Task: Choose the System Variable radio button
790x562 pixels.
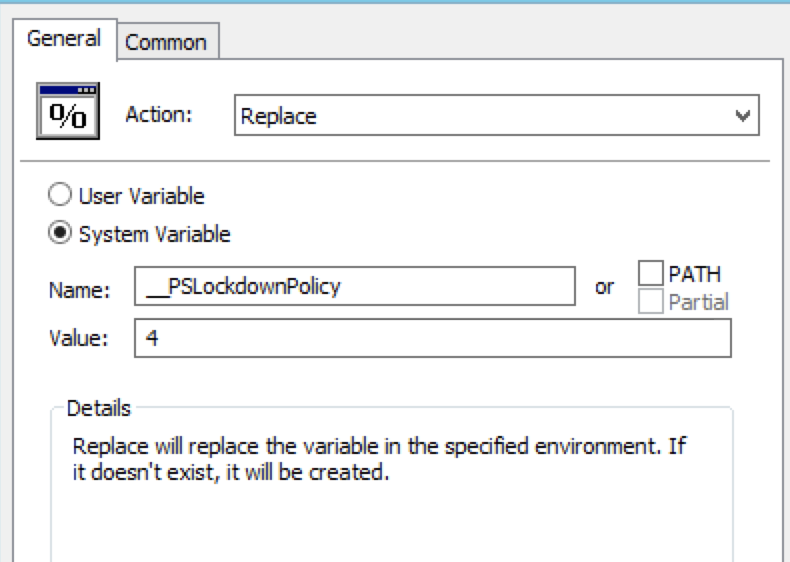Action: click(61, 234)
